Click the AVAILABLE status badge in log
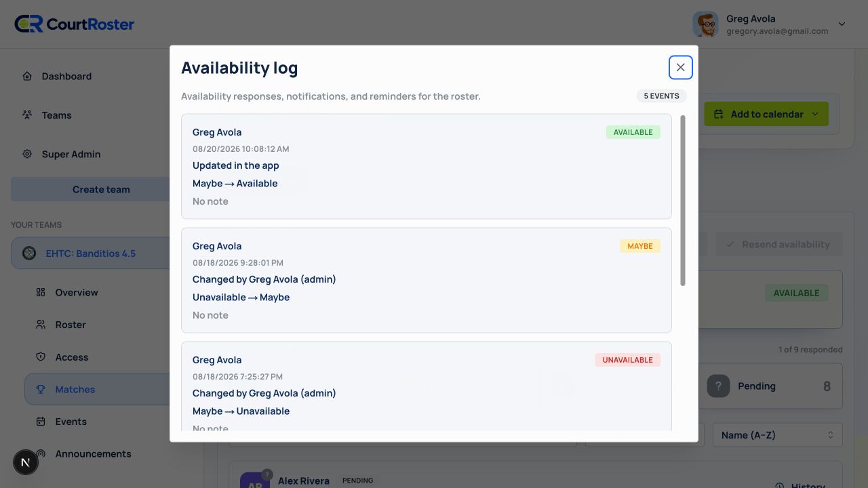The height and width of the screenshot is (488, 868). click(x=633, y=132)
